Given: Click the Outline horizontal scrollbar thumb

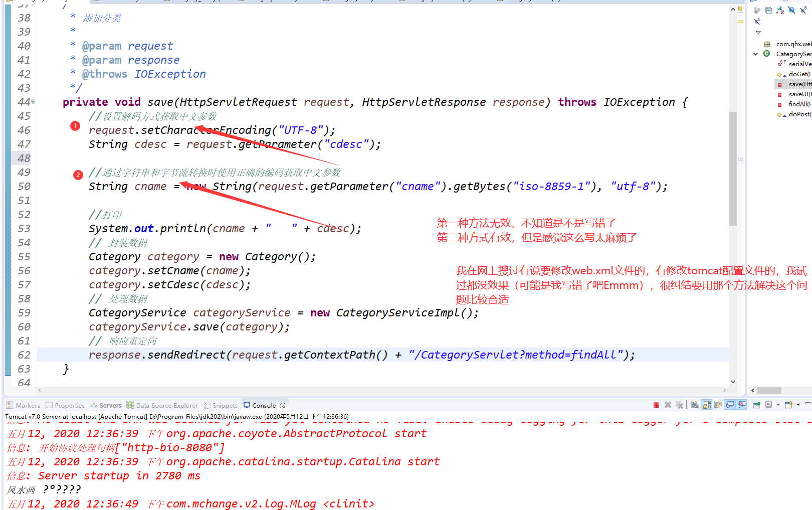Looking at the screenshot, I should click(769, 390).
